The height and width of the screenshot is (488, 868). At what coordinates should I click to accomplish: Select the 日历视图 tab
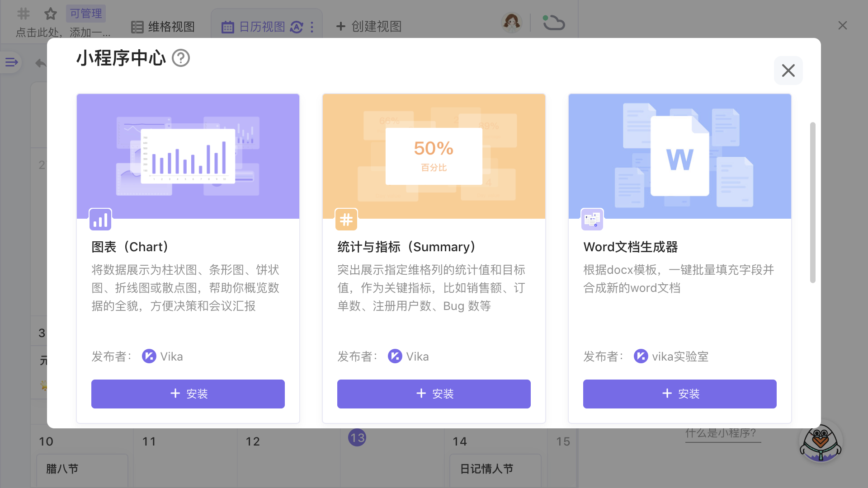coord(262,27)
